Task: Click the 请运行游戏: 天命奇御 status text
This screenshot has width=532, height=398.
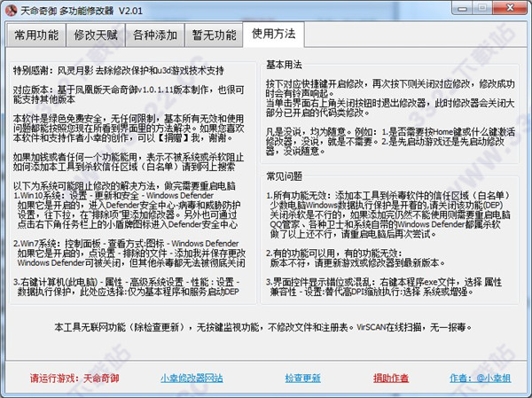Action: point(74,378)
